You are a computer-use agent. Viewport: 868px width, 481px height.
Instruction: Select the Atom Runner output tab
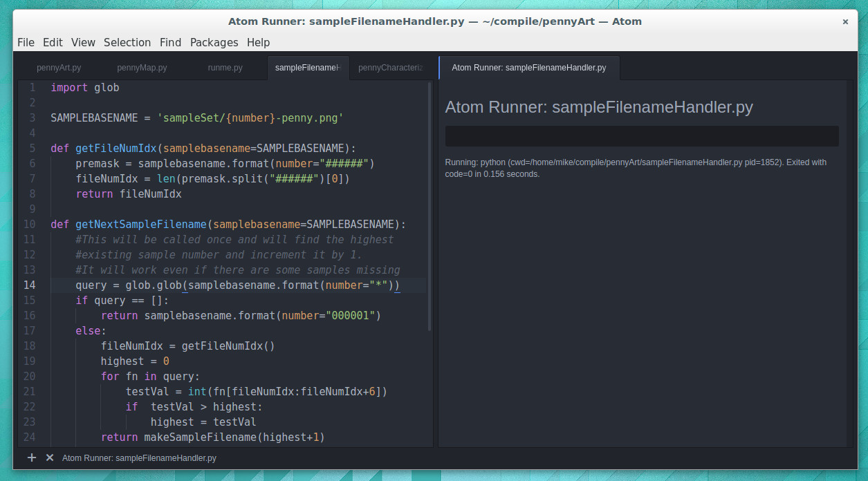528,68
